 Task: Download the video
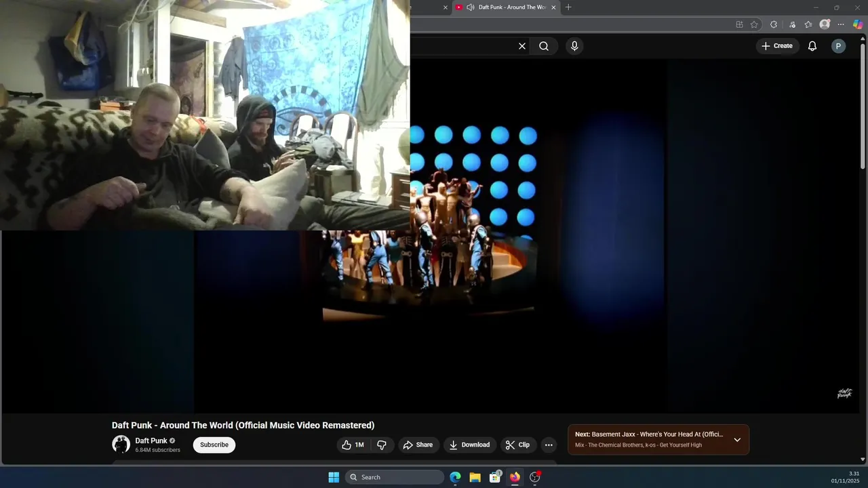[469, 445]
